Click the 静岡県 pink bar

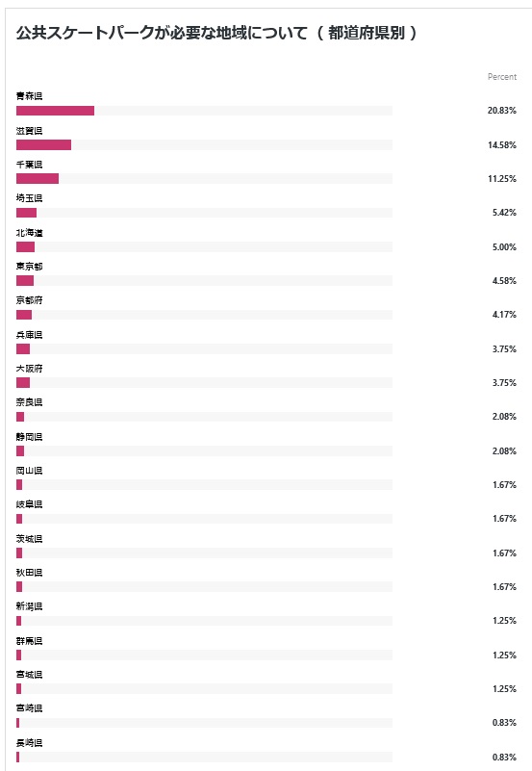[x=20, y=450]
